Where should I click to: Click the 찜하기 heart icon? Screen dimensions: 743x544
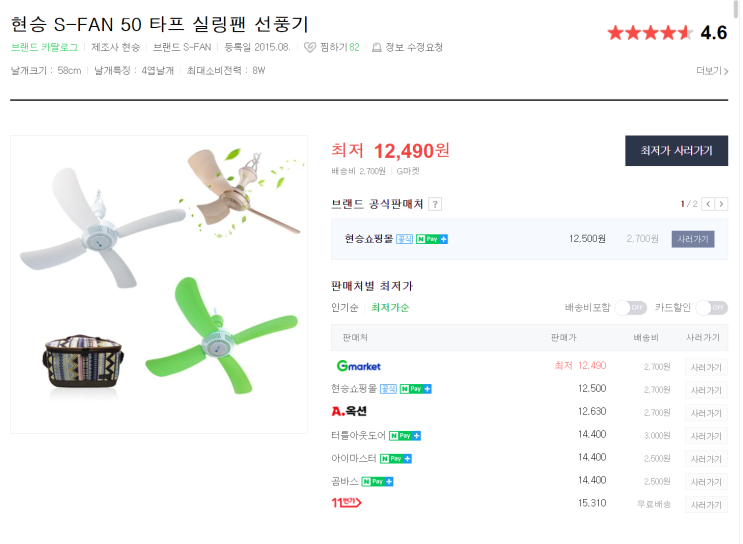click(x=310, y=47)
